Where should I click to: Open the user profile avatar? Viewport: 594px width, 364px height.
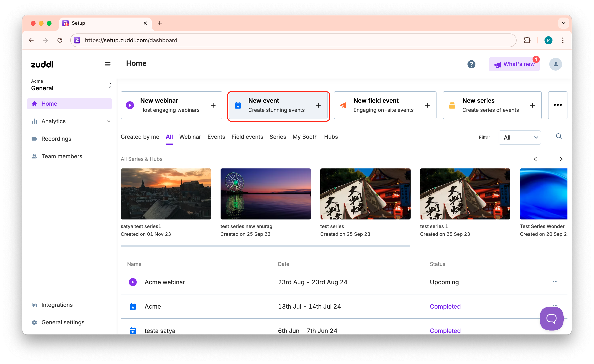pyautogui.click(x=555, y=64)
